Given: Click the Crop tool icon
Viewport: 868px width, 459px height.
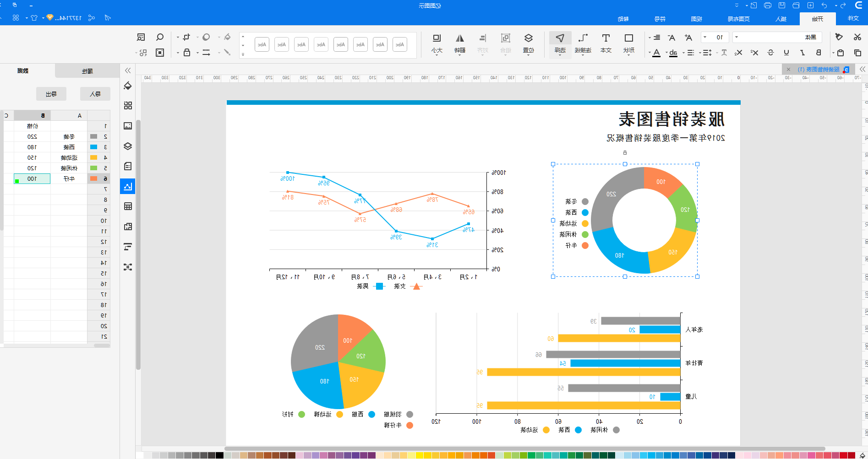Looking at the screenshot, I should [186, 37].
